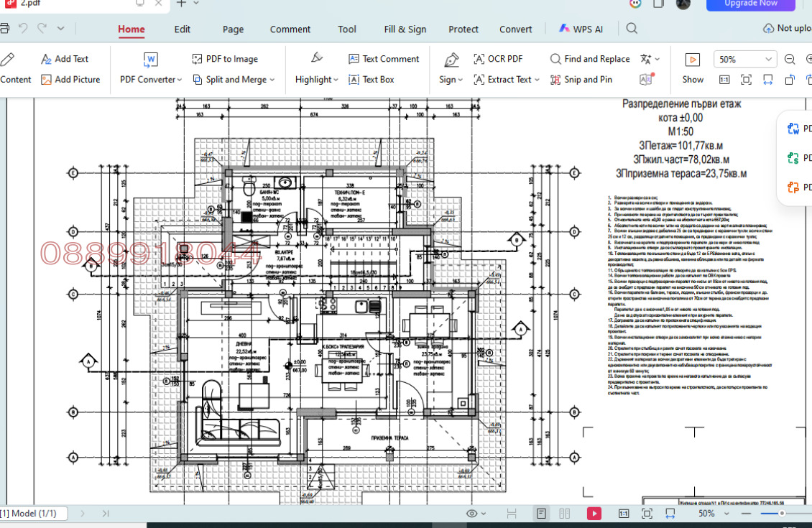Choose the Add Picture tool
The image size is (812, 528).
(70, 80)
